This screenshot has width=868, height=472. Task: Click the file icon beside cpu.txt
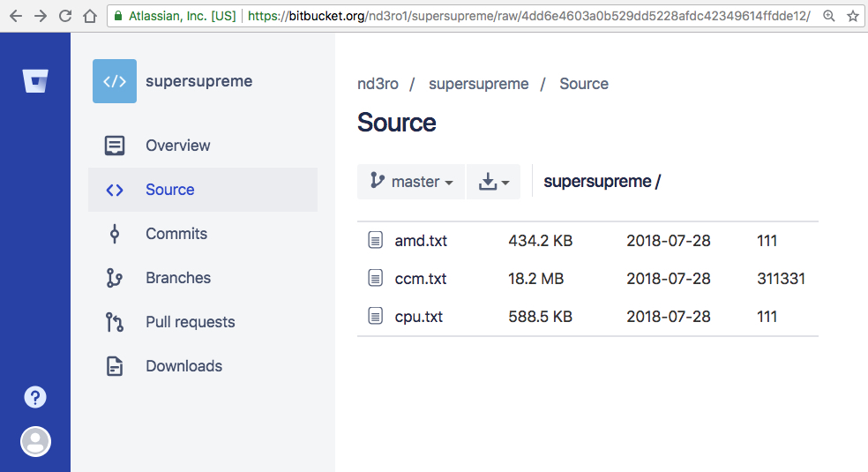(375, 316)
